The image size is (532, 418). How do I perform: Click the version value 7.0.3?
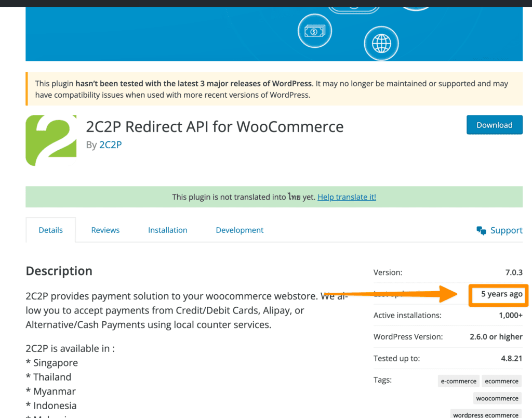point(514,272)
